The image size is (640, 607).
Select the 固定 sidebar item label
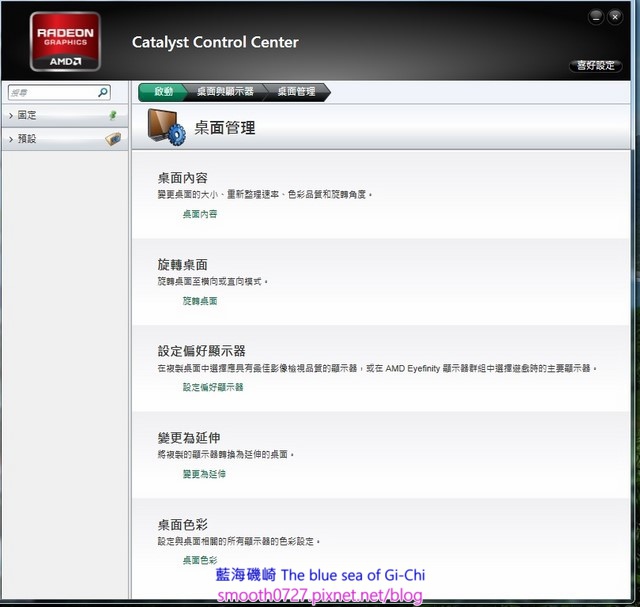click(27, 116)
